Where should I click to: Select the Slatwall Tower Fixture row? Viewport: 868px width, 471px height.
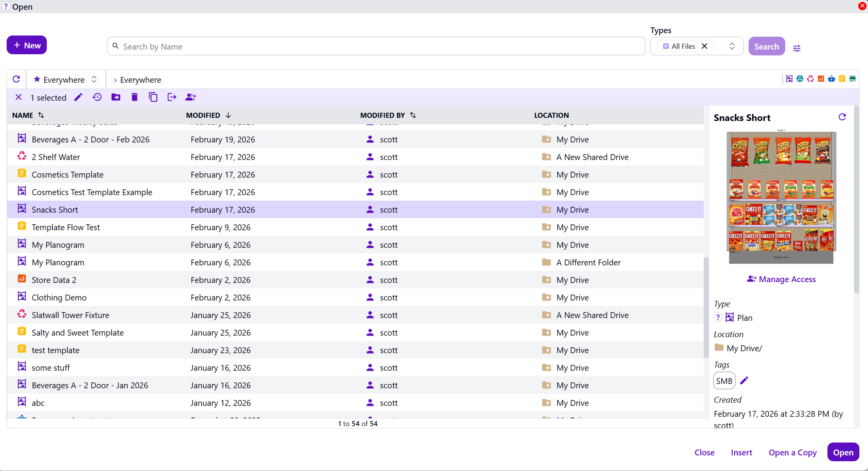70,315
